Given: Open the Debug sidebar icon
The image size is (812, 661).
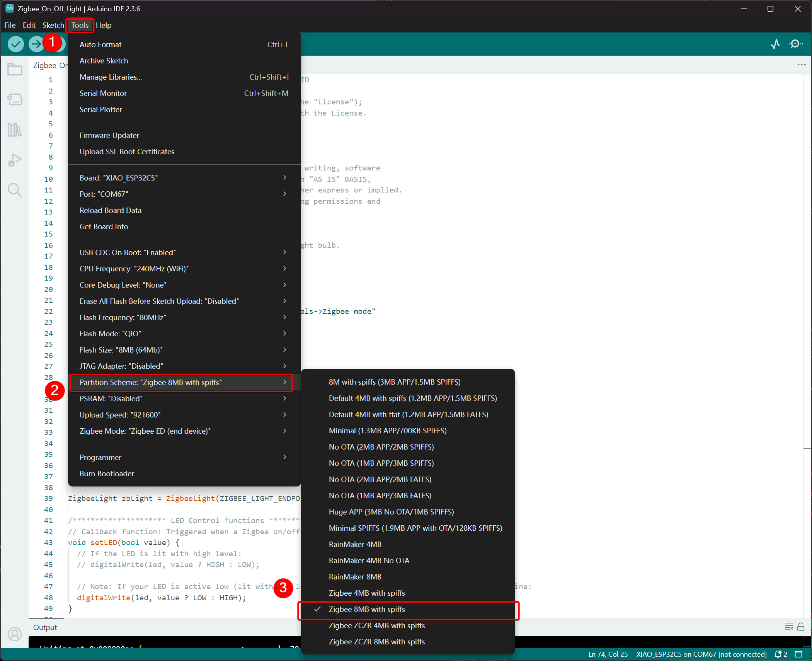Looking at the screenshot, I should [x=15, y=160].
